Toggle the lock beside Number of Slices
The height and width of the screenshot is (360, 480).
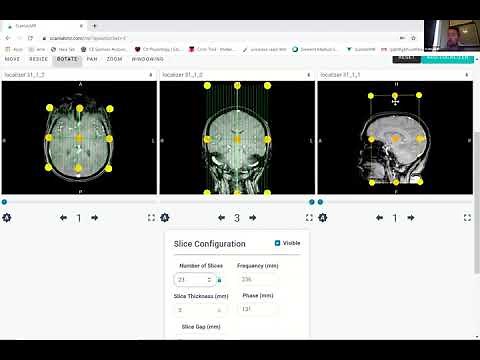pyautogui.click(x=219, y=280)
